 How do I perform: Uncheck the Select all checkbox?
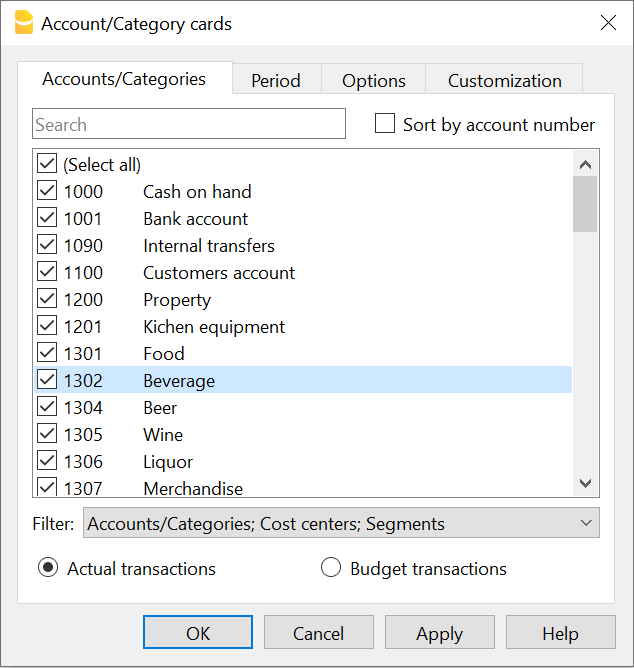coord(47,164)
